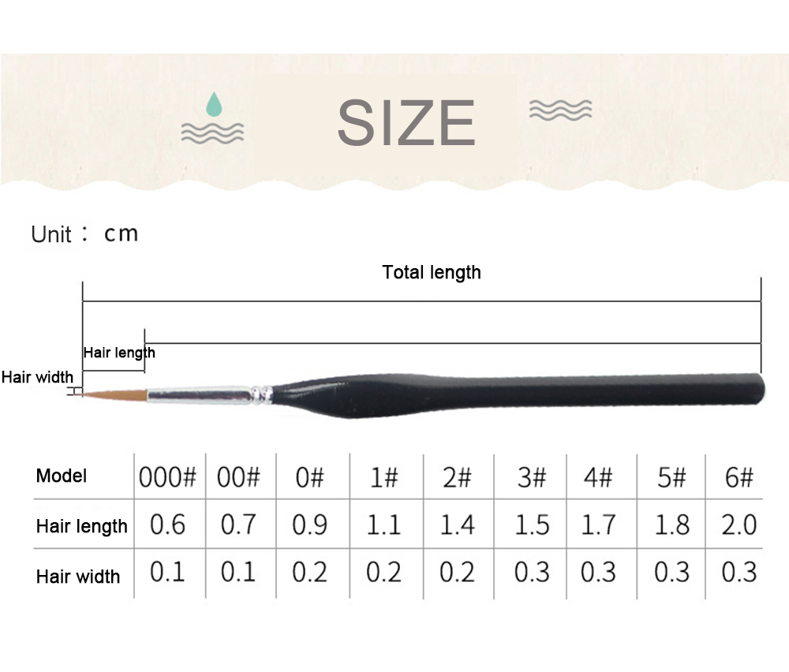
Task: Click the wave lines under the drop
Action: click(212, 133)
